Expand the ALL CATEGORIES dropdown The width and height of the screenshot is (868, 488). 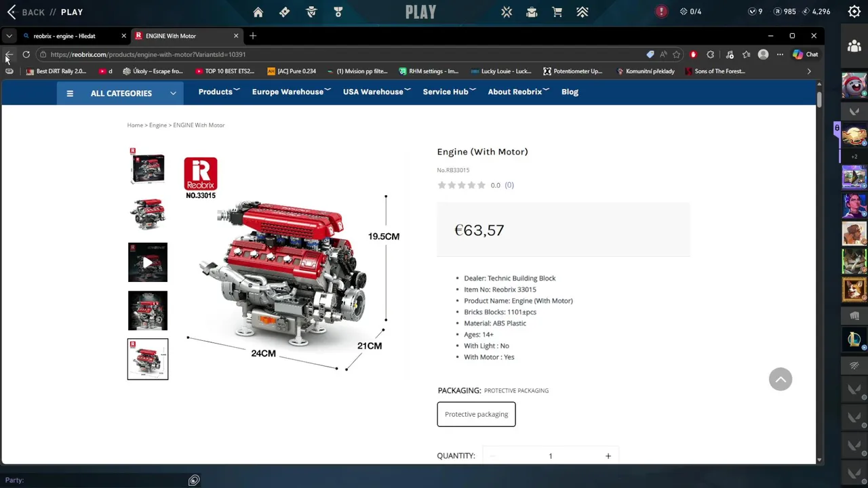121,93
